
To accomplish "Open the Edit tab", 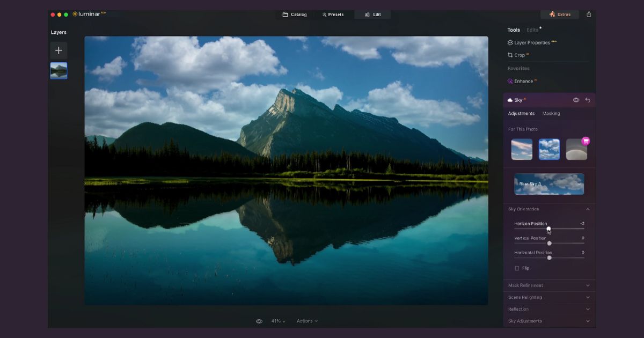I will tap(372, 14).
